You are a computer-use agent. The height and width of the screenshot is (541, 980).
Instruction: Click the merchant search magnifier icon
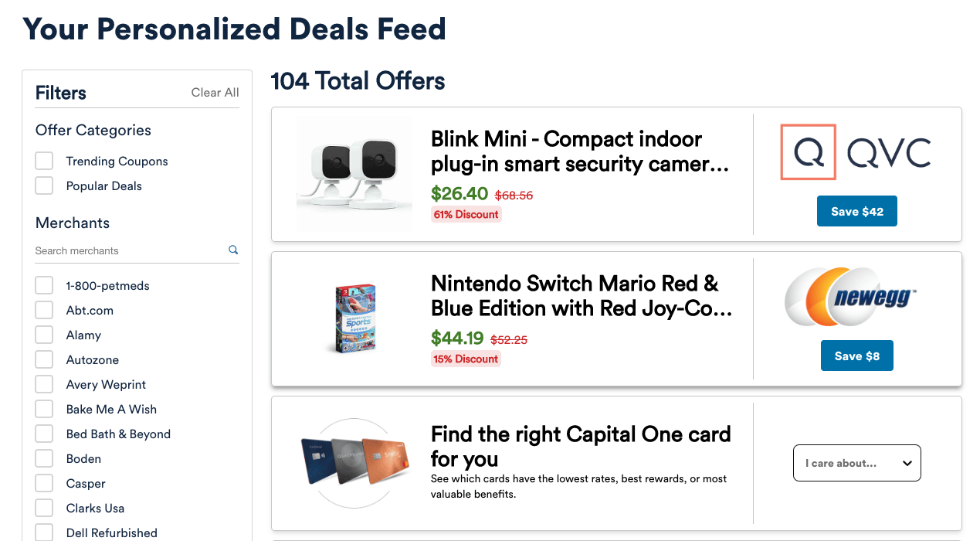(233, 250)
